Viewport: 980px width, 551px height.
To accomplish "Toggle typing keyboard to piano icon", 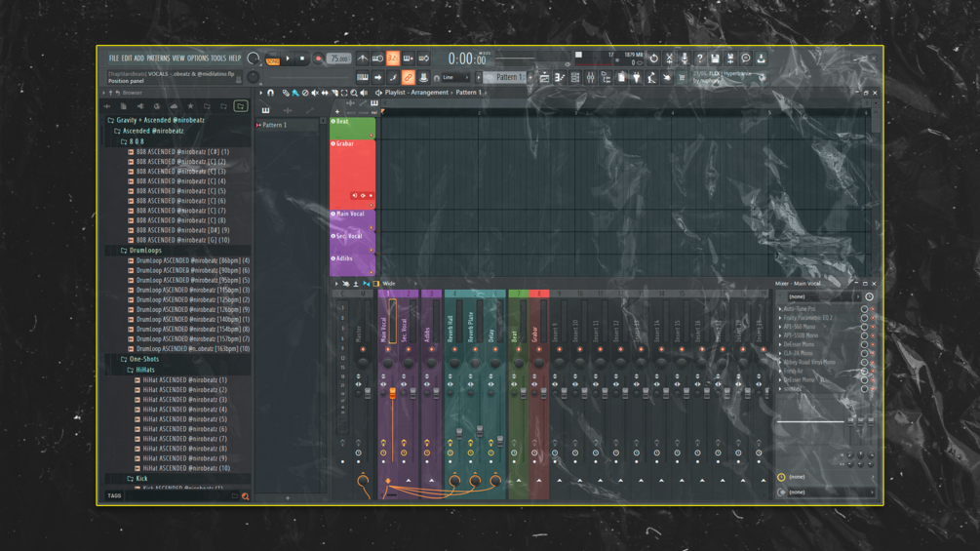I will tap(363, 77).
